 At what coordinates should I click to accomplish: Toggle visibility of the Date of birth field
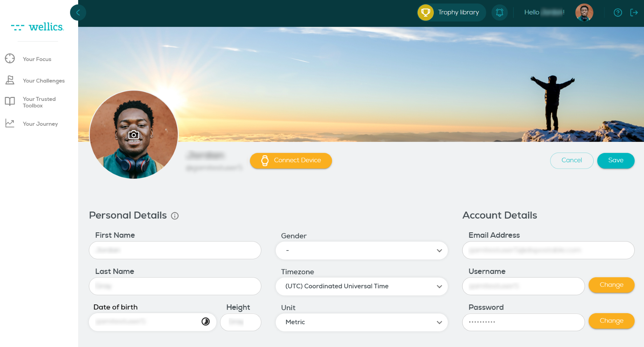206,322
